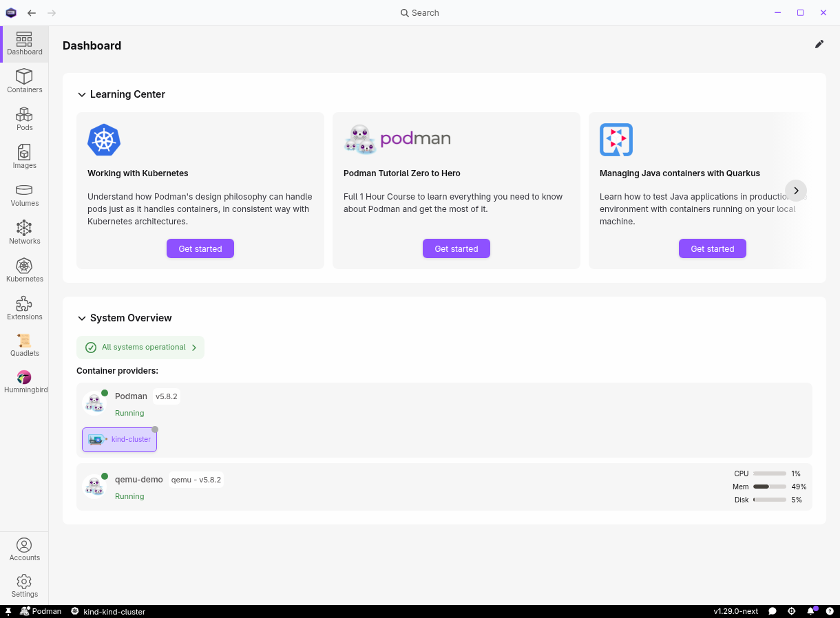
Task: Show next Learning Center cards
Action: point(796,191)
